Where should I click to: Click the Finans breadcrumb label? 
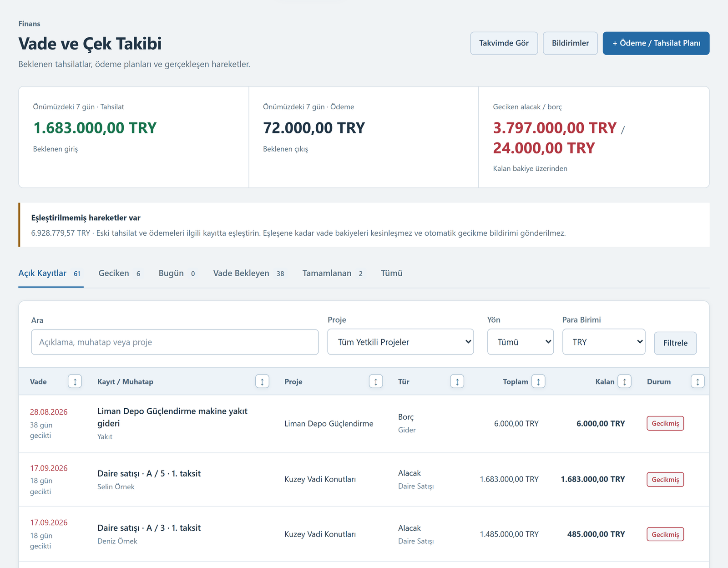29,24
